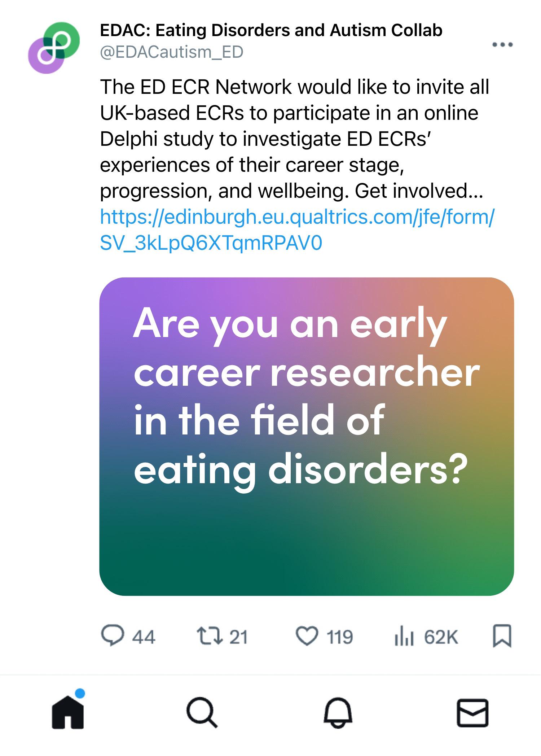Open Notifications with the bell icon
The height and width of the screenshot is (756, 541).
[338, 713]
